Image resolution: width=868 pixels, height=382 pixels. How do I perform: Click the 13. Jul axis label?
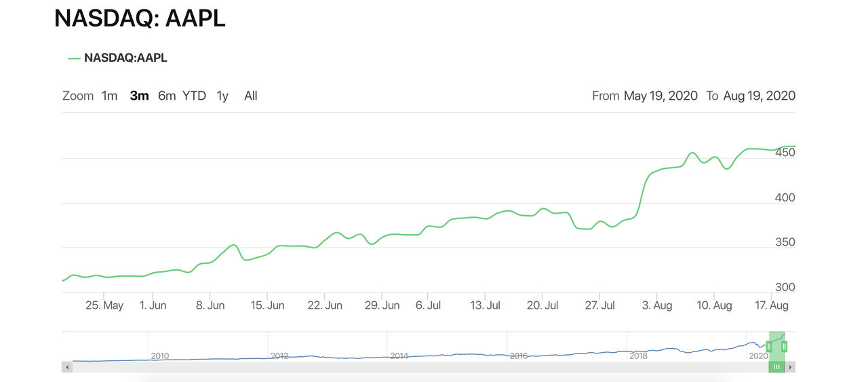point(486,305)
